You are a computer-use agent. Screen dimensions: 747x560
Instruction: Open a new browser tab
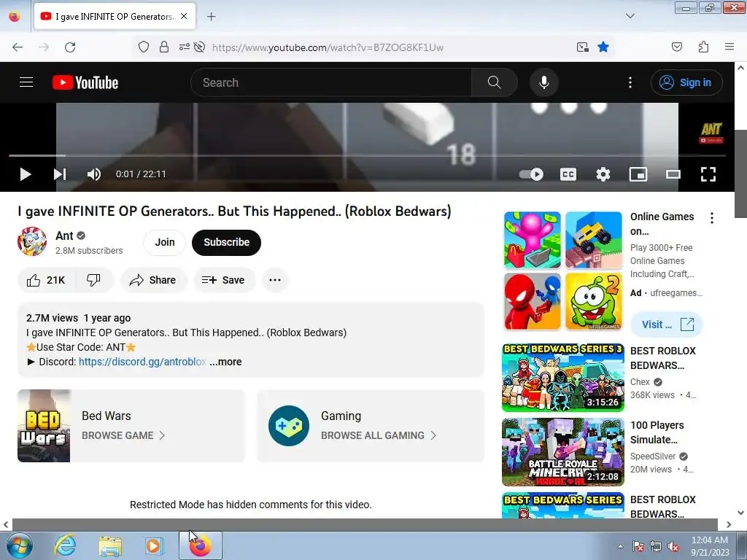(x=211, y=17)
